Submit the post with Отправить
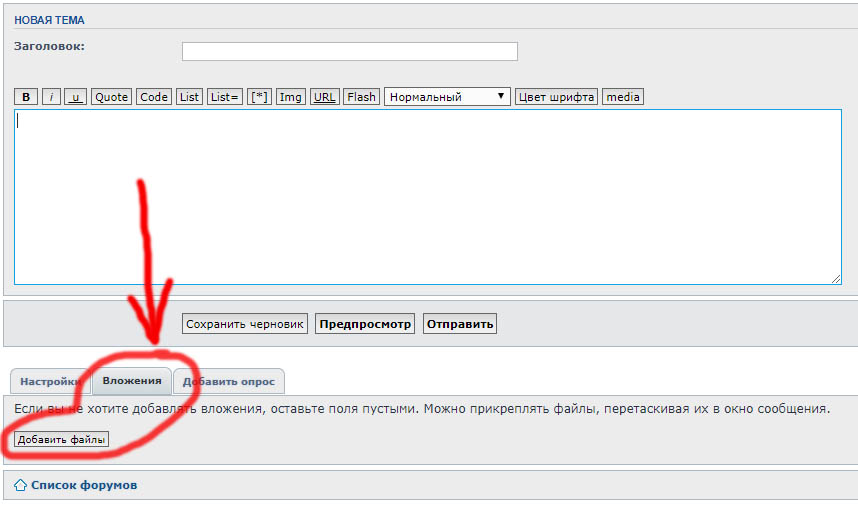The height and width of the screenshot is (507, 858). point(459,324)
